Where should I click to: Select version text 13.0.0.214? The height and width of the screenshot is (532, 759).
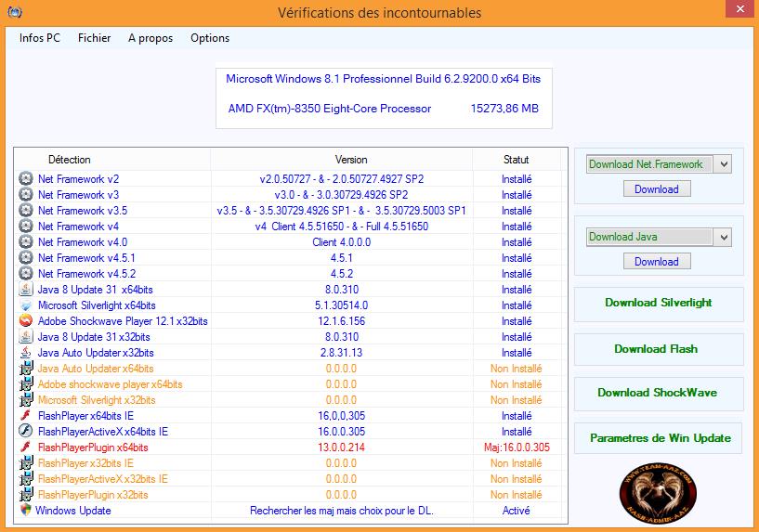[341, 448]
